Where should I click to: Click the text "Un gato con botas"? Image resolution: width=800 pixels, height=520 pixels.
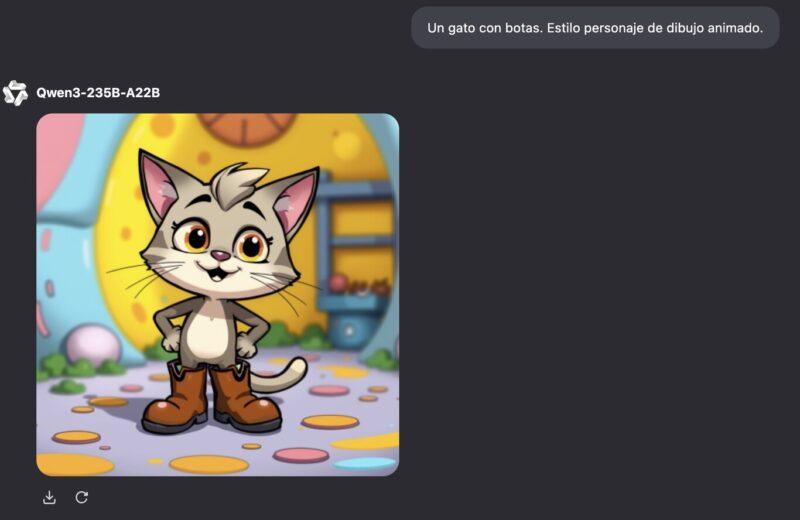[484, 28]
